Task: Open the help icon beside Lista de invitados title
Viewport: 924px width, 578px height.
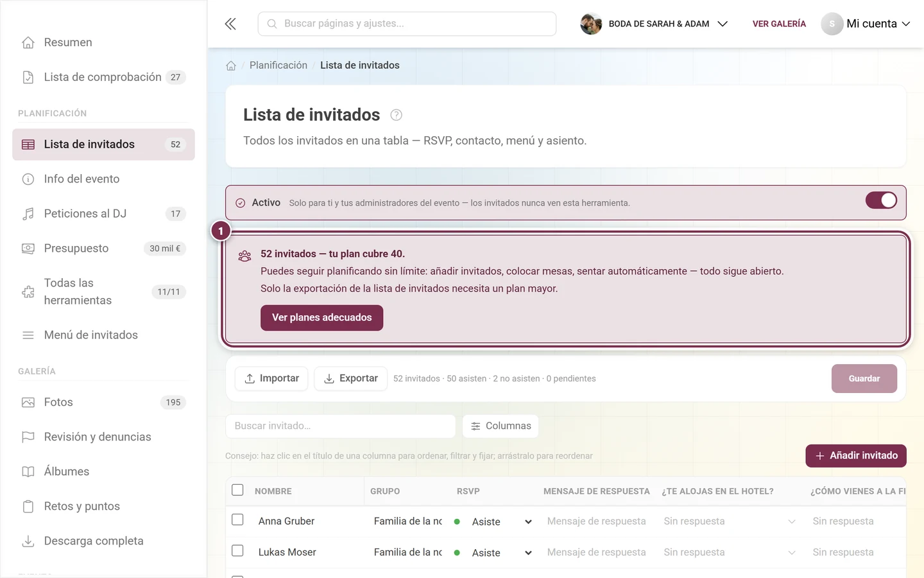Action: coord(397,115)
